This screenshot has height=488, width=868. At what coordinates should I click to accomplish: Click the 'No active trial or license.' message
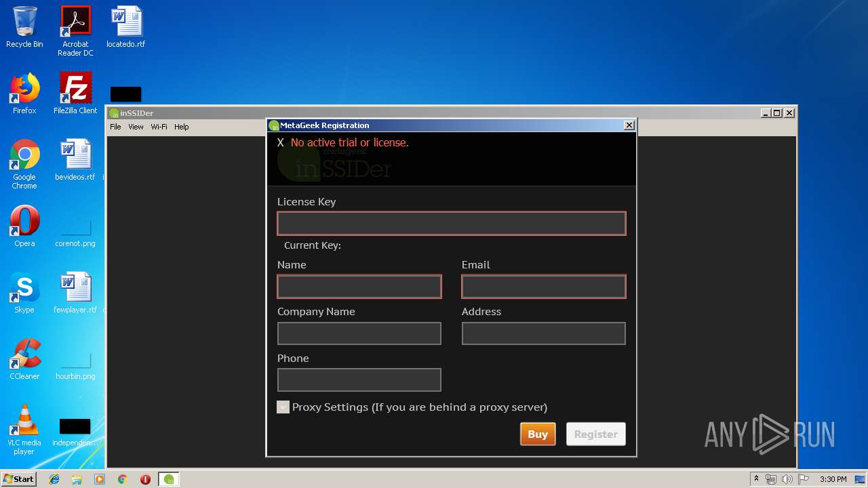[x=349, y=143]
